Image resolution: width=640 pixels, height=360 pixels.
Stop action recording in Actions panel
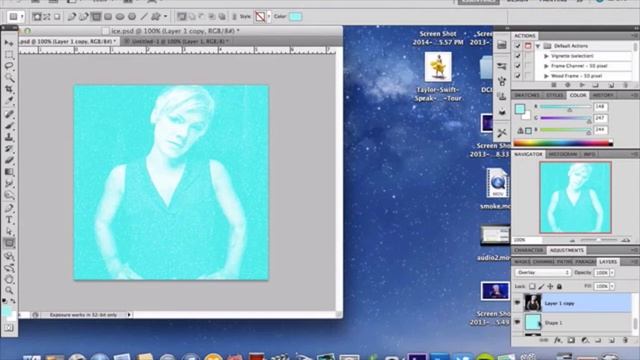pos(554,85)
